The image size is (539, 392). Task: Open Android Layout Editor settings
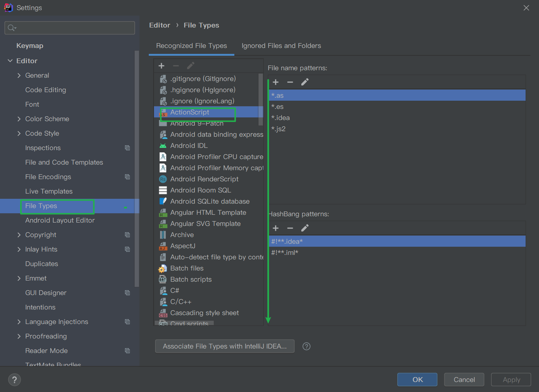(60, 220)
